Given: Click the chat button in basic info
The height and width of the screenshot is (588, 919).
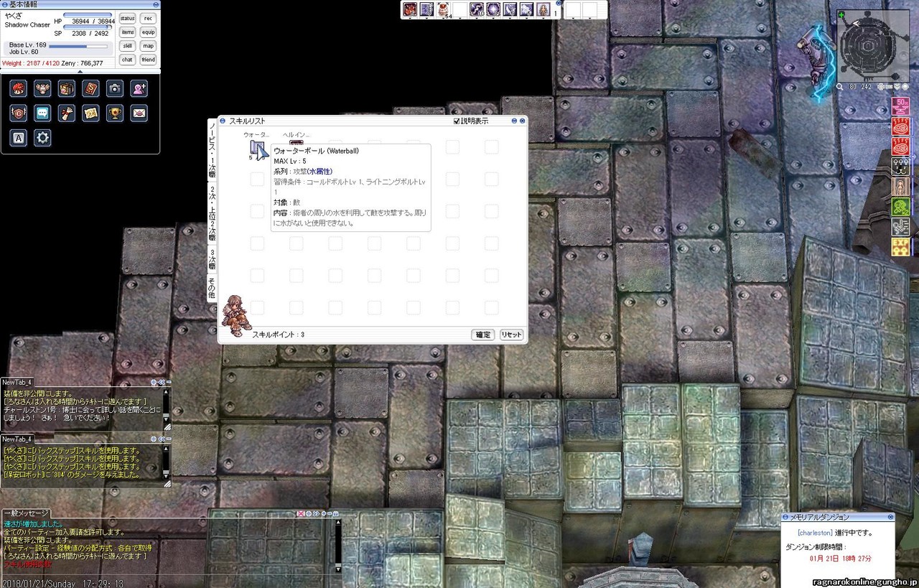Looking at the screenshot, I should (x=128, y=60).
